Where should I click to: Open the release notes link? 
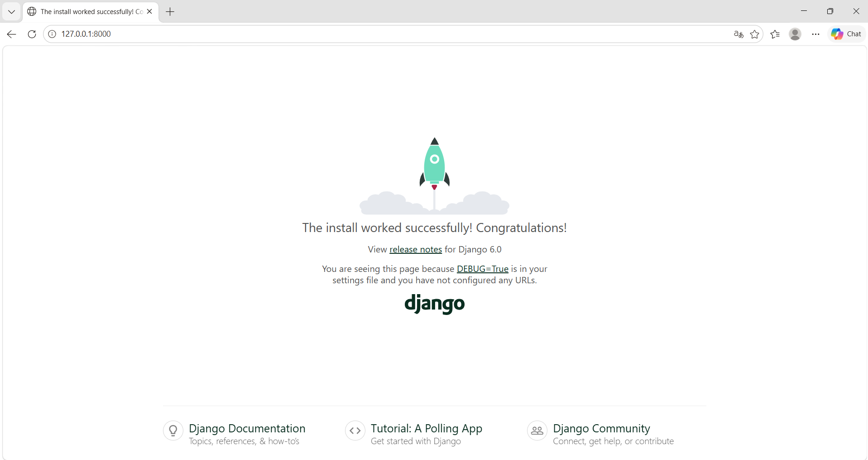(x=416, y=249)
